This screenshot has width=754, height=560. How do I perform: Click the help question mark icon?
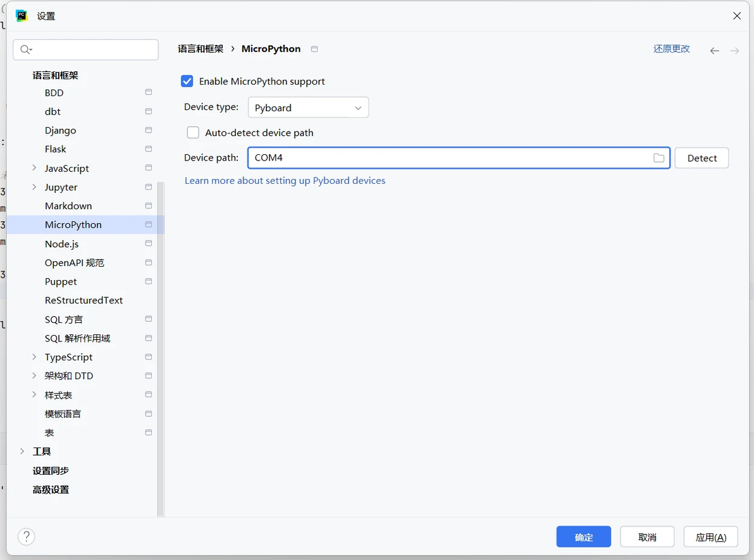[x=26, y=537]
